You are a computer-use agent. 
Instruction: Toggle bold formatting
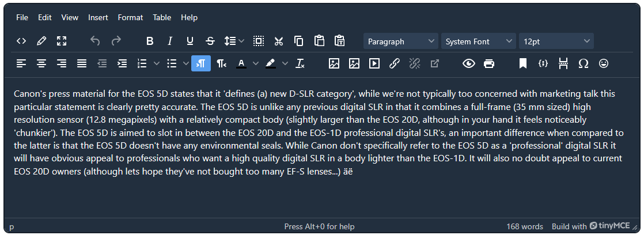150,41
